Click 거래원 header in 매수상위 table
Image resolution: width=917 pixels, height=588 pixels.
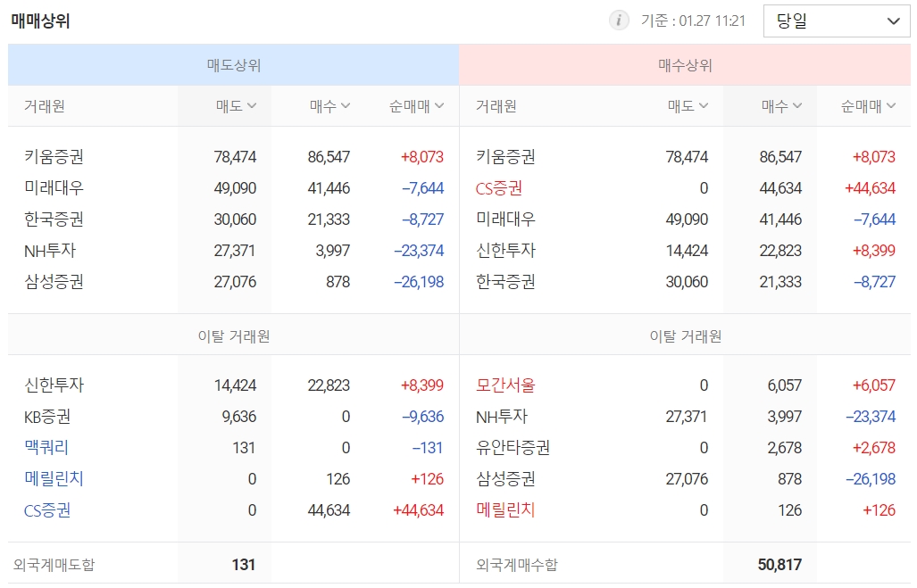496,106
